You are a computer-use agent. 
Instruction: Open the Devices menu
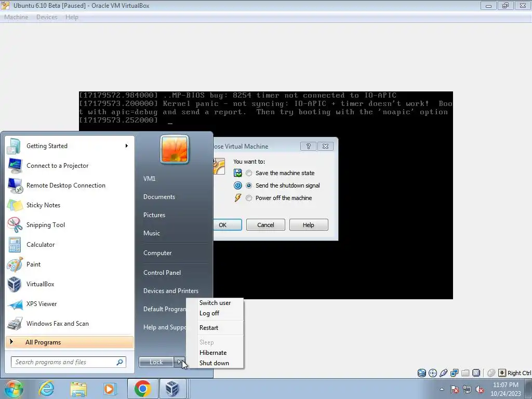(47, 17)
